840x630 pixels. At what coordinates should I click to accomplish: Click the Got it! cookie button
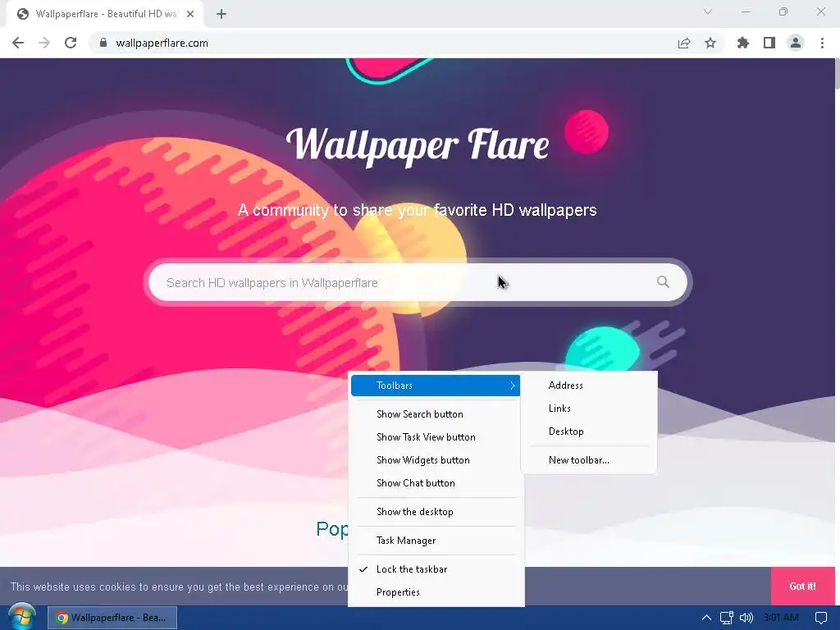(x=802, y=586)
